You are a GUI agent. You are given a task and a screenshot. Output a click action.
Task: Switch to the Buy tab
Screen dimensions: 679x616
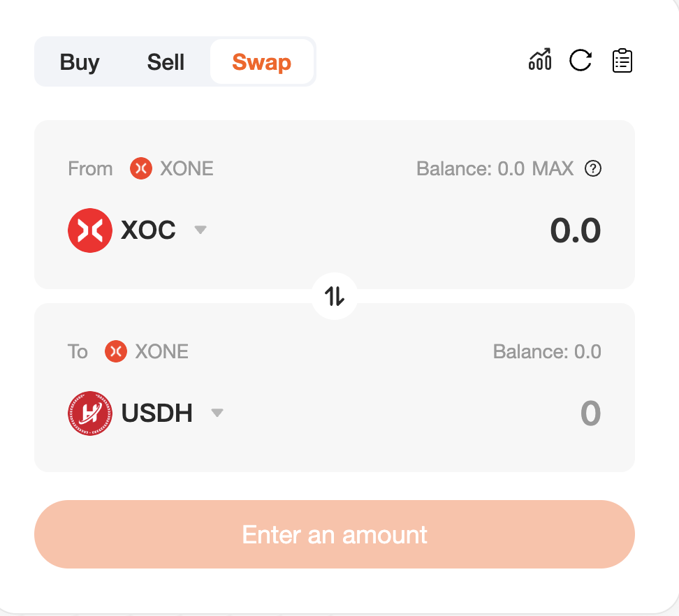point(80,62)
